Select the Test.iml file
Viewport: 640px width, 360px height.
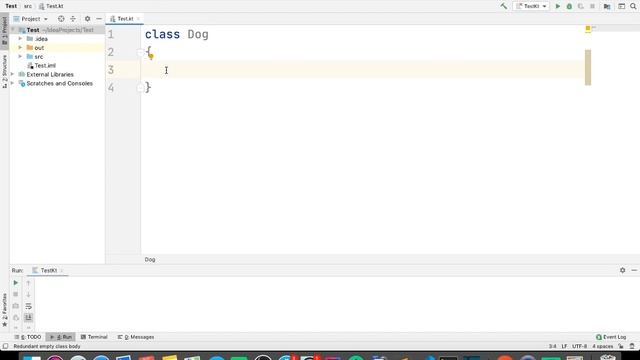click(x=41, y=65)
